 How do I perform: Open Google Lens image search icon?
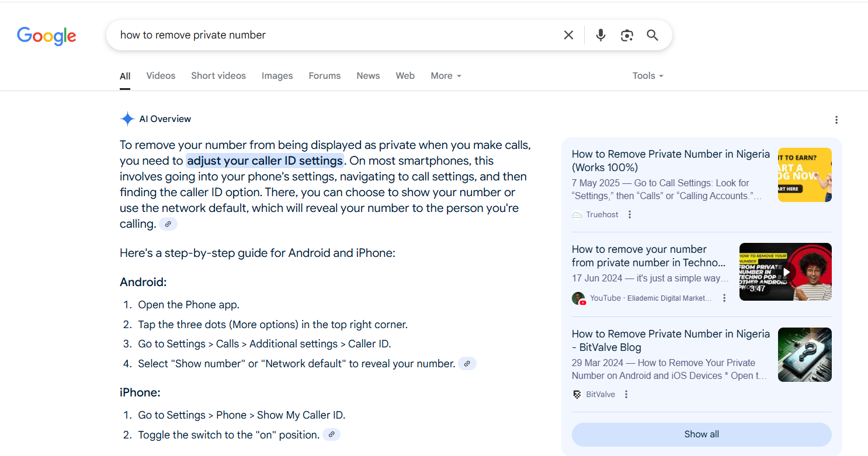tap(627, 35)
